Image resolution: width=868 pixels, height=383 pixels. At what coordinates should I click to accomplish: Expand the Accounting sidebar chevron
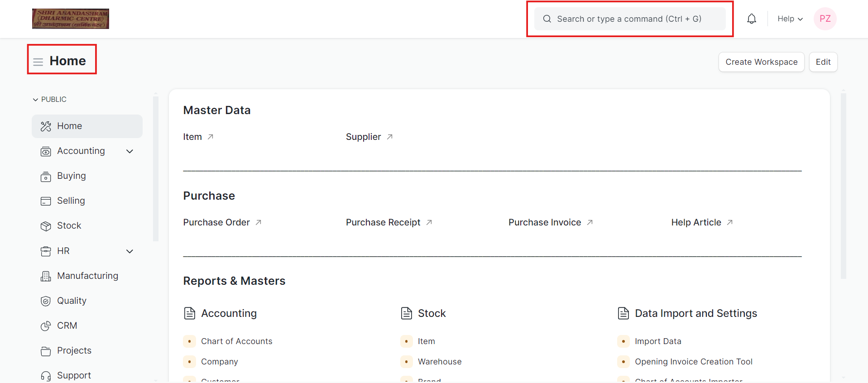point(130,151)
